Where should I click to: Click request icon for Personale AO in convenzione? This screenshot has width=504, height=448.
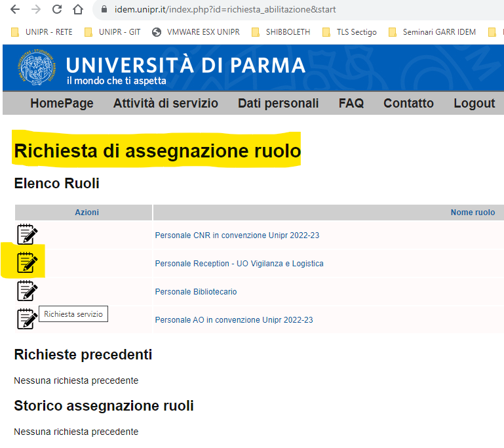[27, 319]
